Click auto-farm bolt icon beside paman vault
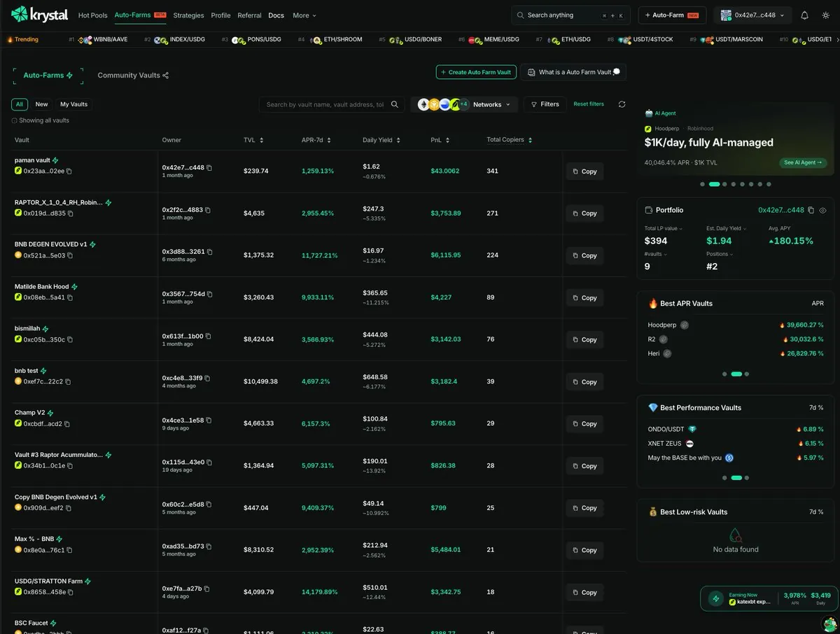 click(x=55, y=160)
